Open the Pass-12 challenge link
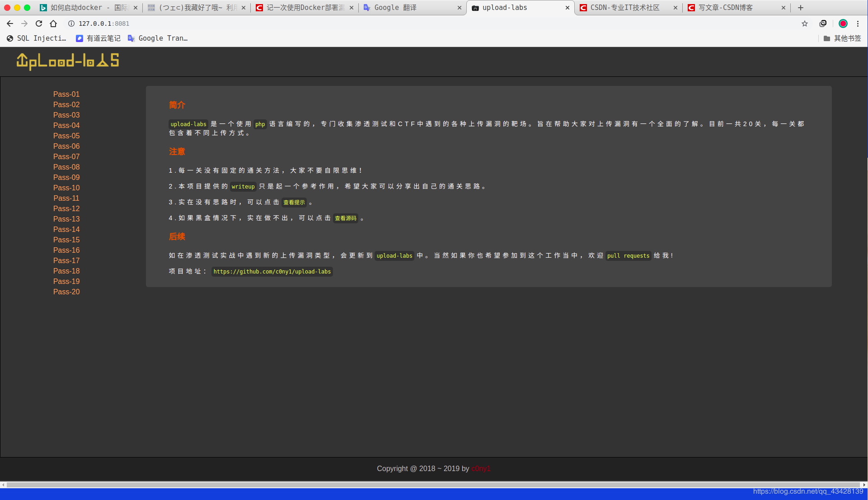Image resolution: width=868 pixels, height=500 pixels. click(x=66, y=208)
